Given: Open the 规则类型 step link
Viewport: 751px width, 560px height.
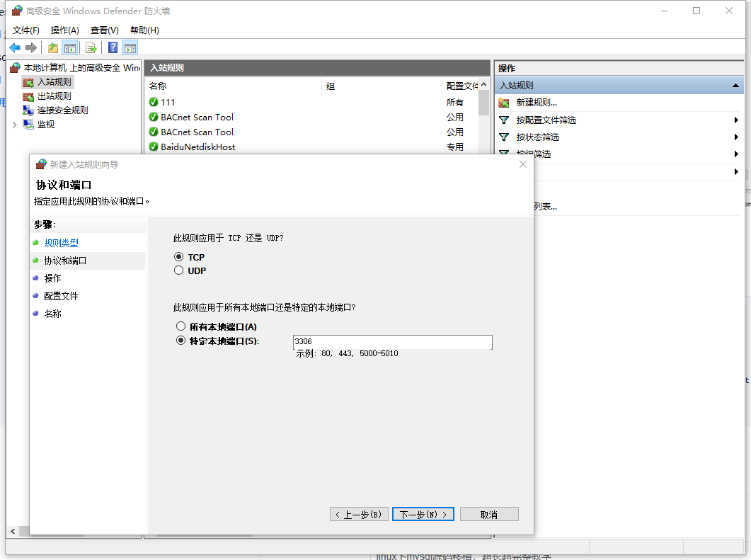Looking at the screenshot, I should pyautogui.click(x=61, y=243).
